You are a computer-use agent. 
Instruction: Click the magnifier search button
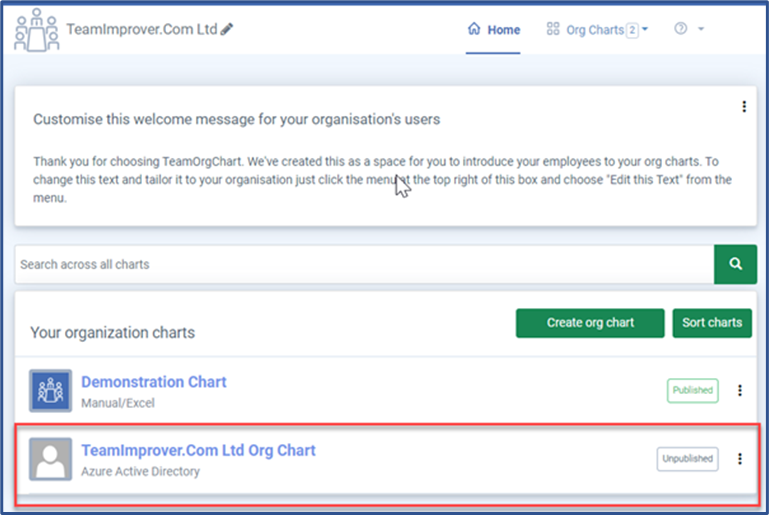click(735, 265)
